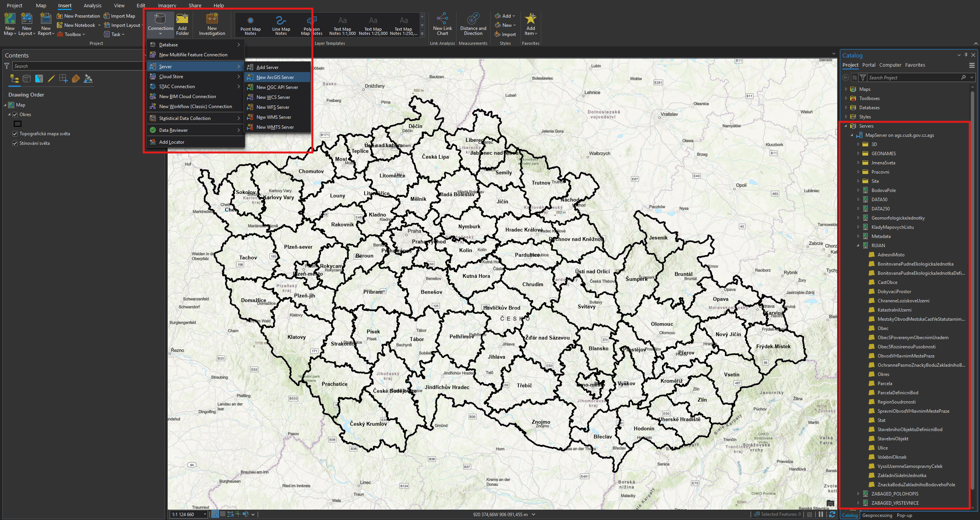This screenshot has width=980, height=520.
Task: Click the Okres black symbol swatch
Action: tap(18, 124)
